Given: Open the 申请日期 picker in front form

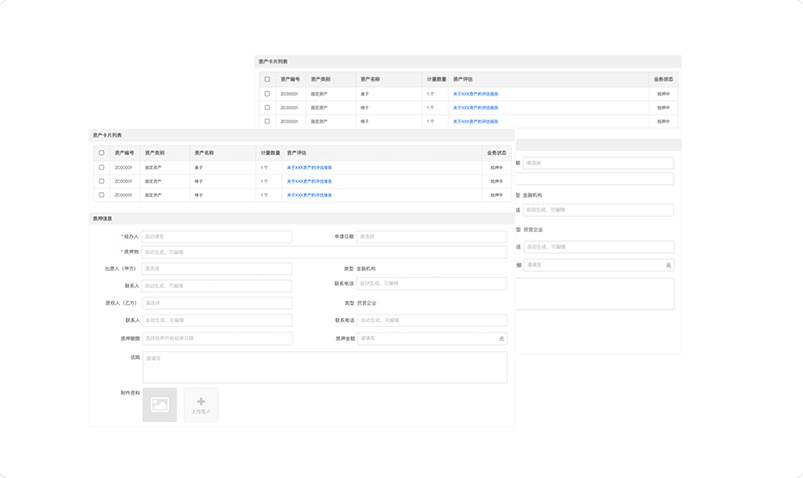Looking at the screenshot, I should click(431, 237).
